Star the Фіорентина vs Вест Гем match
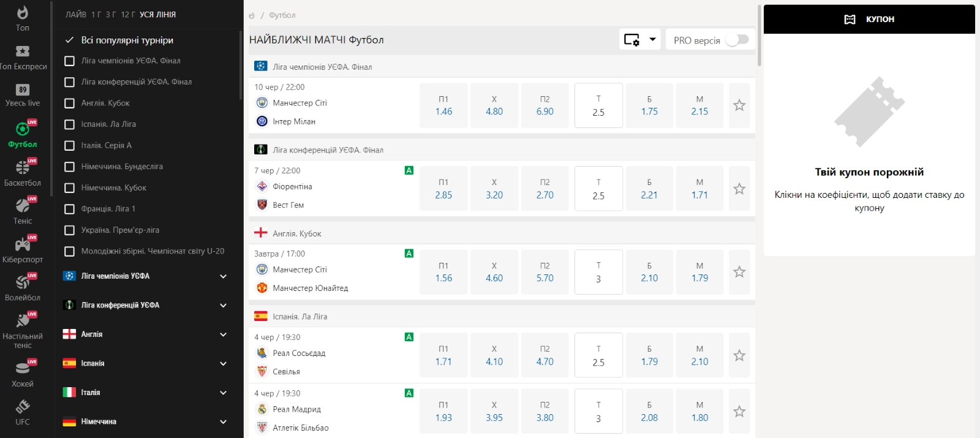Image resolution: width=980 pixels, height=438 pixels. pyautogui.click(x=739, y=189)
